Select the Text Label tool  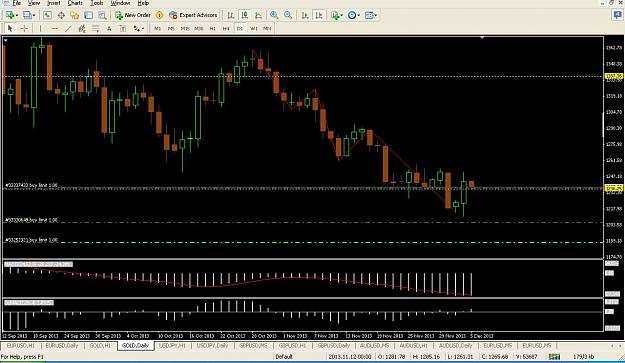[x=123, y=28]
